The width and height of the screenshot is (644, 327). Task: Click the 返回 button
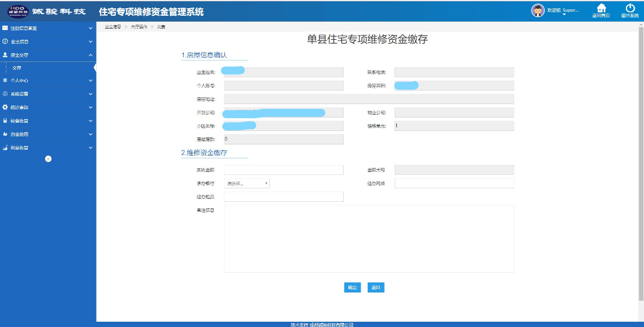pos(376,288)
